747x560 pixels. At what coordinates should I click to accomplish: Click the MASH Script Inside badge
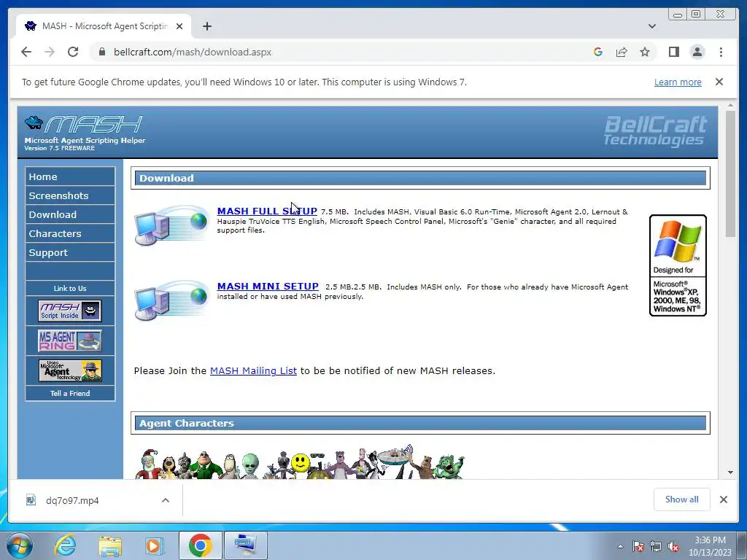(70, 311)
